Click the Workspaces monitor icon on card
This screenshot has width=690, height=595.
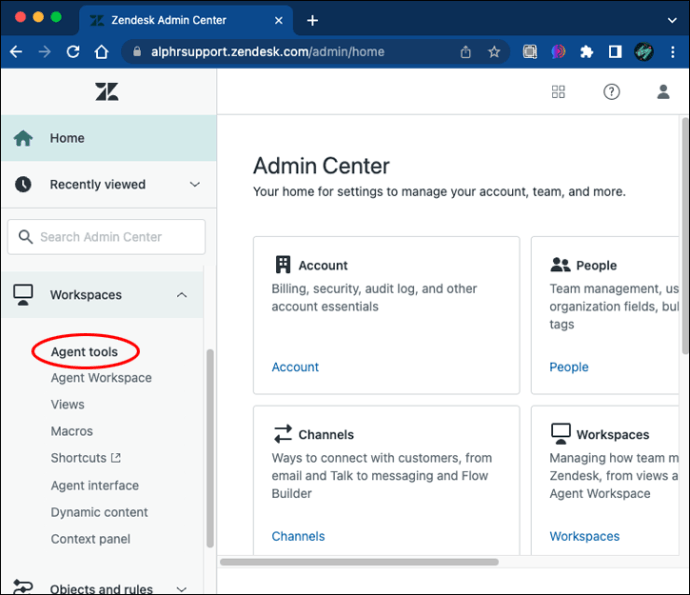[561, 434]
